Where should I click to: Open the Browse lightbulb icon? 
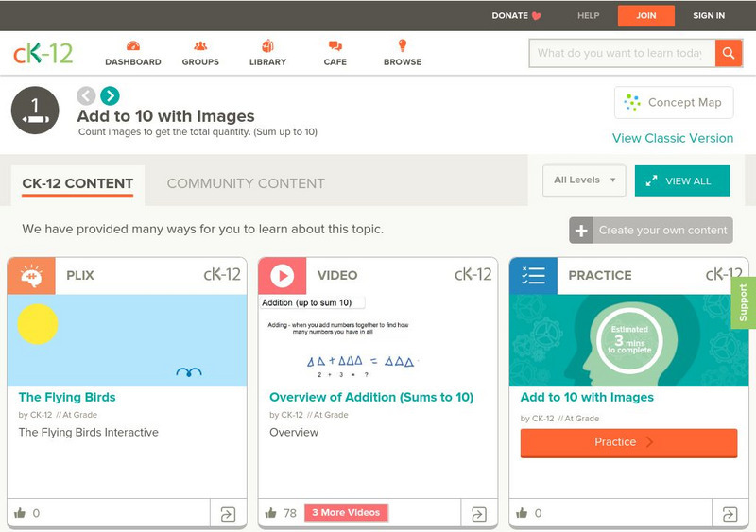403,45
